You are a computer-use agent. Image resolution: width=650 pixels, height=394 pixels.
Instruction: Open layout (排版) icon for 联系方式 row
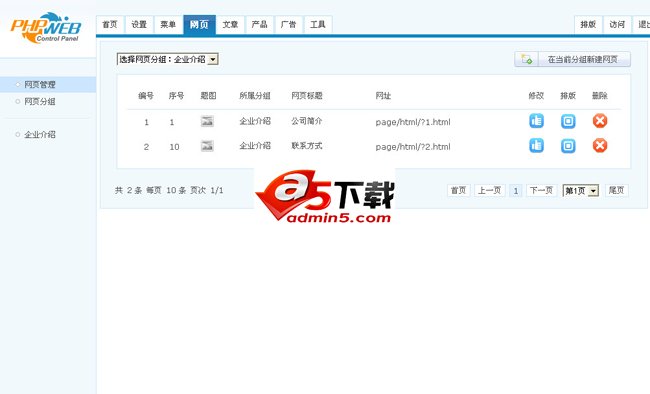point(568,146)
